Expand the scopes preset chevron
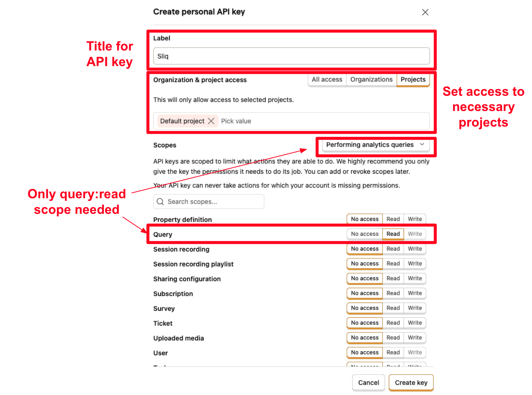This screenshot has height=395, width=532. coord(422,144)
